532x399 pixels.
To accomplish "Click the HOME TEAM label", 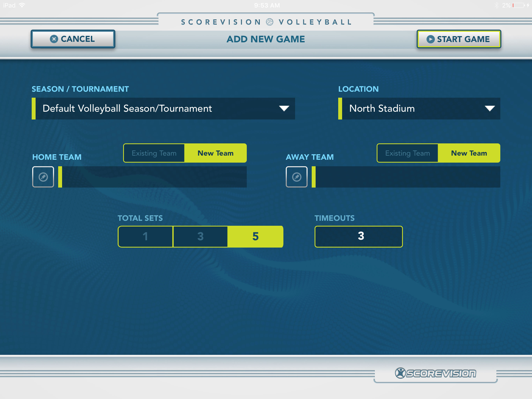I will coord(57,157).
